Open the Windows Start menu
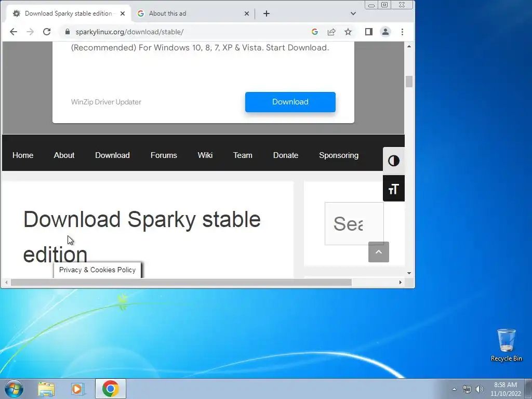532x399 pixels. click(14, 389)
